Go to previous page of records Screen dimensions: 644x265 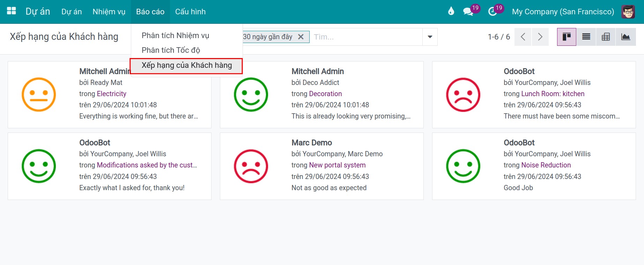click(523, 37)
